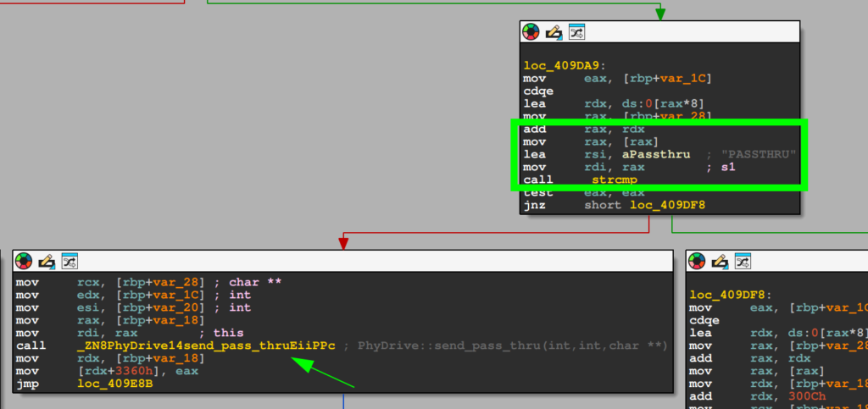Group nodes icon on send_pass_thru block

pos(70,261)
